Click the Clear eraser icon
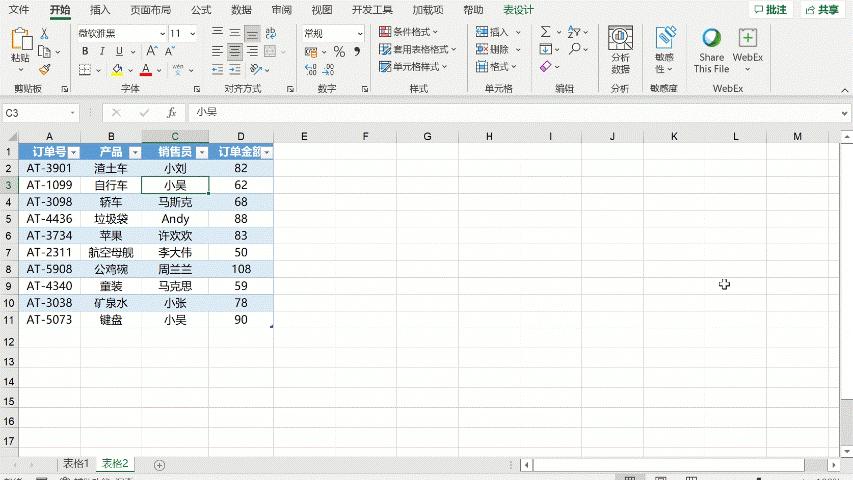Viewport: 853px width, 480px height. 545,66
